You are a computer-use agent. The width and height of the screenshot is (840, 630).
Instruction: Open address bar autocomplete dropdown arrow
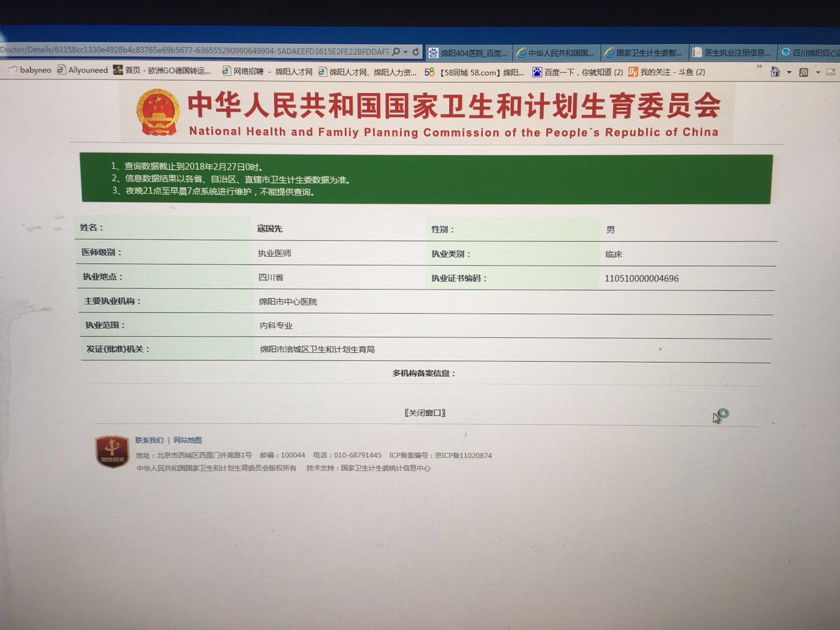coord(405,52)
